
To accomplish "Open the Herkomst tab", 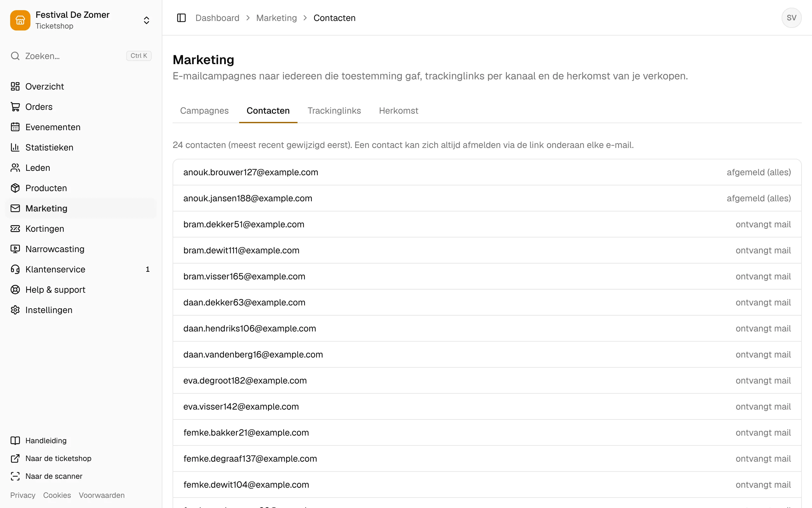I will tap(399, 110).
